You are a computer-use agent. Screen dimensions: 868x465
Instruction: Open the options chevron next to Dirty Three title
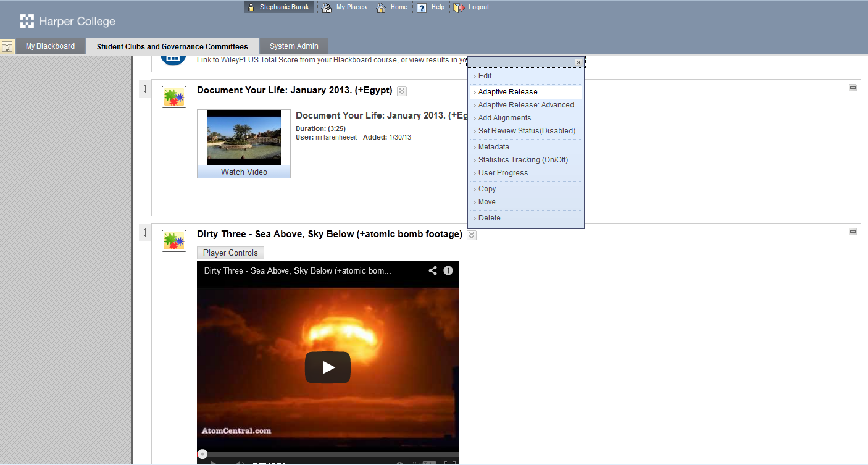(x=472, y=235)
